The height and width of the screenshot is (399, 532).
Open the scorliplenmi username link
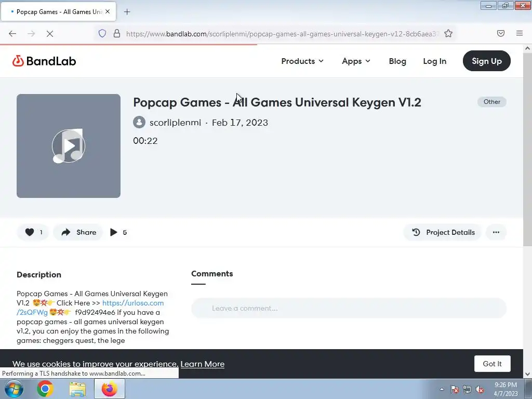pos(176,123)
